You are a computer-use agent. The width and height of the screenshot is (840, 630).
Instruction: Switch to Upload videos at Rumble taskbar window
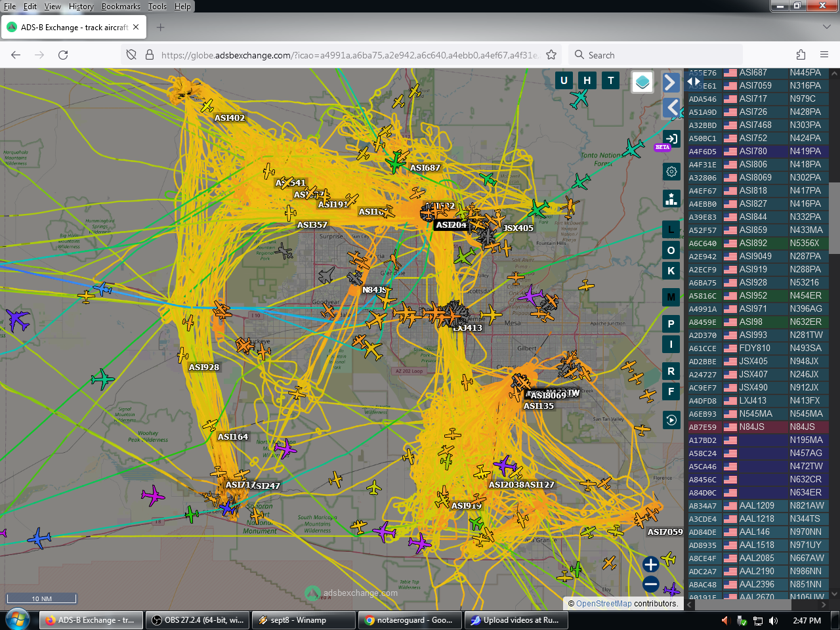(x=517, y=620)
